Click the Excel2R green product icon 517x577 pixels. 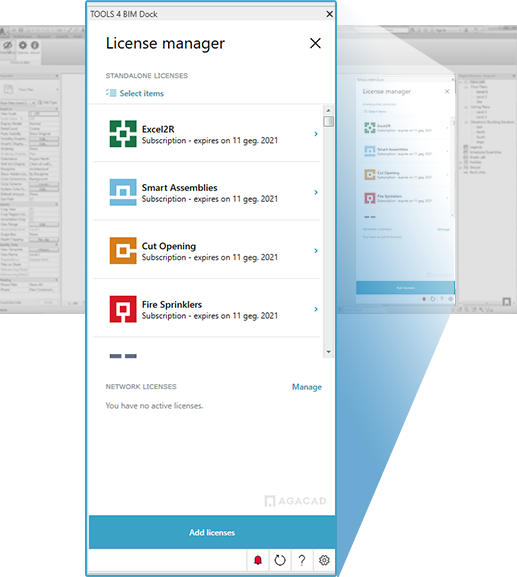[123, 134]
